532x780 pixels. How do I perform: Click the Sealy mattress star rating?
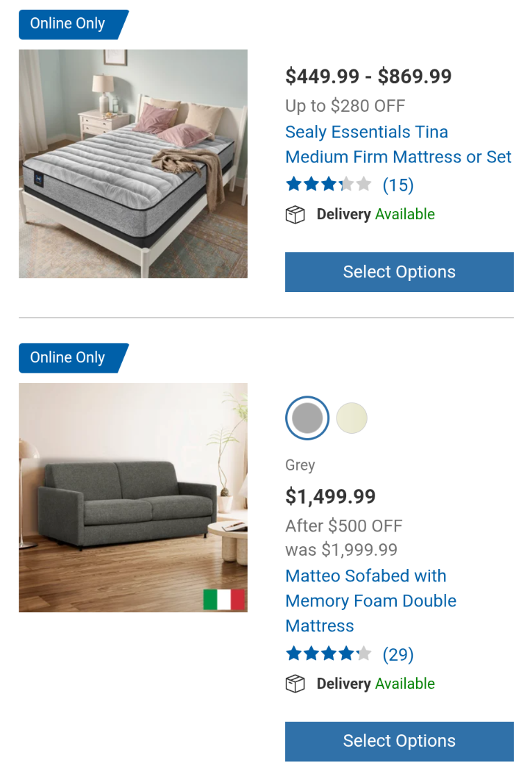pyautogui.click(x=329, y=185)
